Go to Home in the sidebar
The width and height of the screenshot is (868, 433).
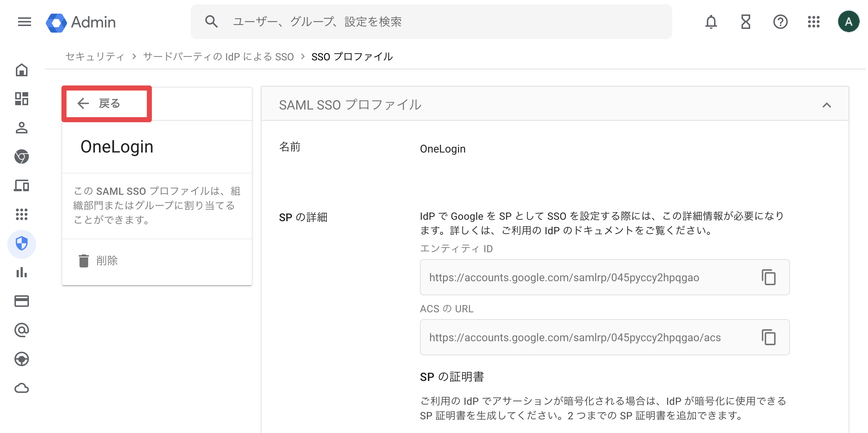(22, 70)
